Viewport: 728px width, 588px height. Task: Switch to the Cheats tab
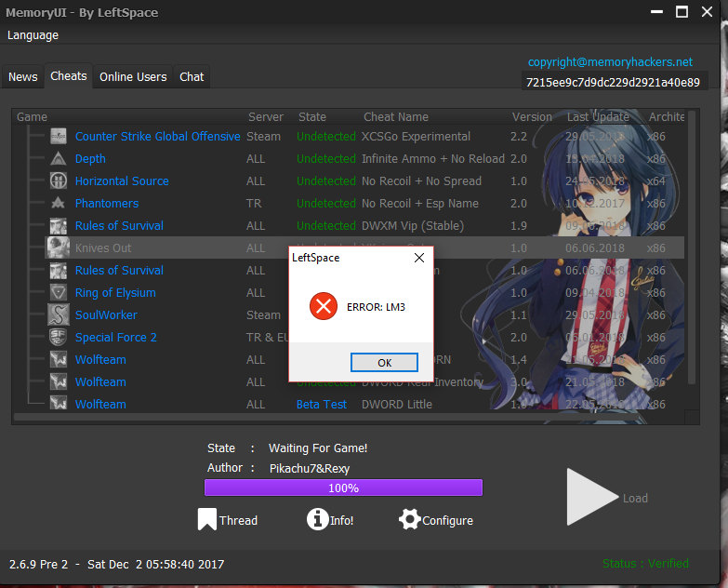(69, 76)
